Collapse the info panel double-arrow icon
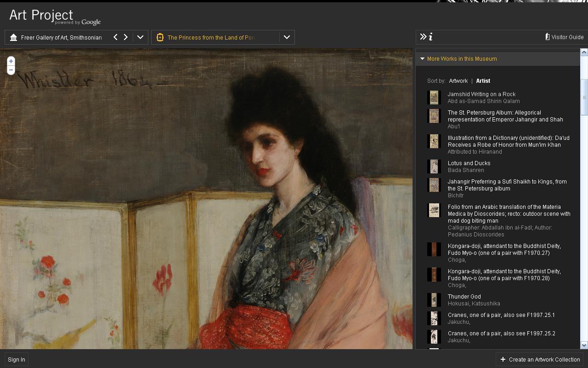588x368 pixels. (423, 37)
